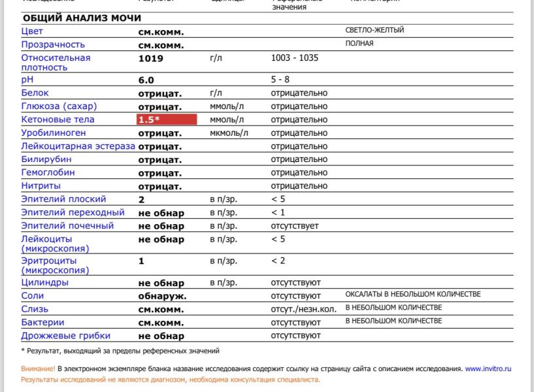Open the Кетоновые тела link

58,120
